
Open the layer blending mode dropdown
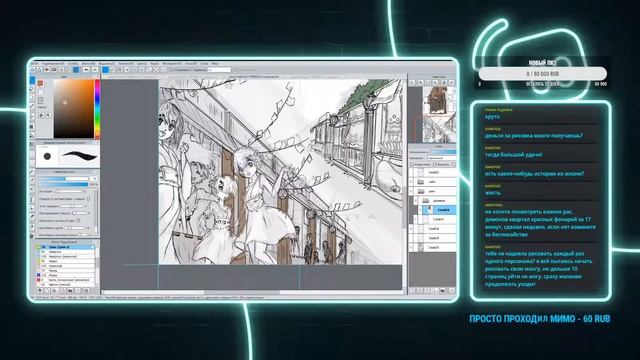click(x=442, y=158)
